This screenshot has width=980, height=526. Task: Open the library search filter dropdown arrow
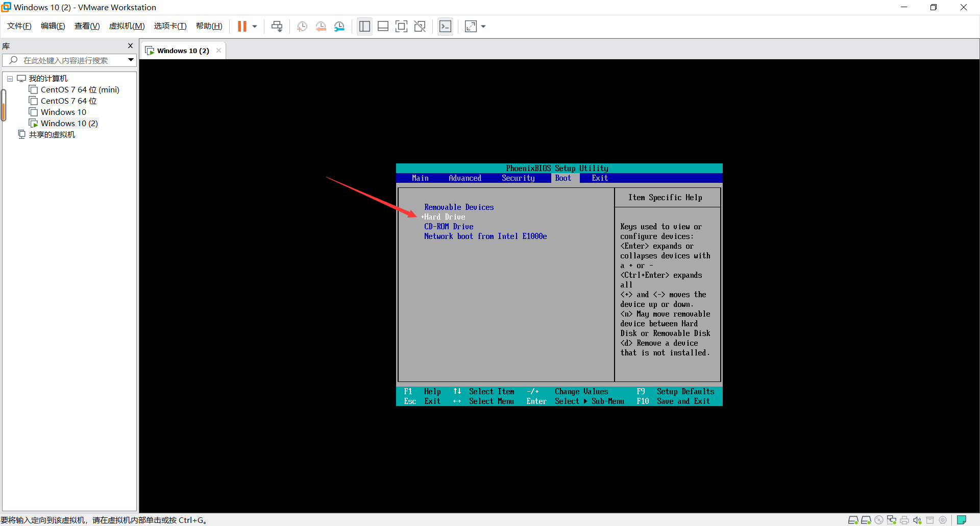point(131,60)
